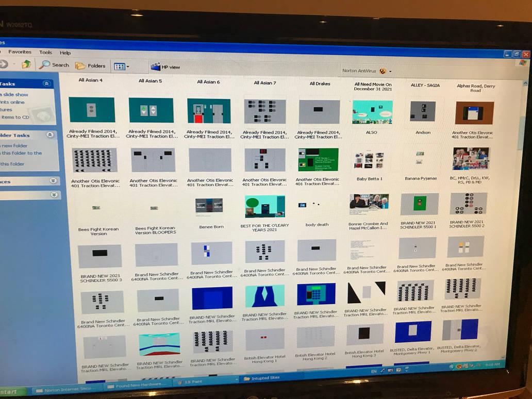
Task: Select the BC, HMcC, DrLL, KW thumbnail
Action: [471, 158]
